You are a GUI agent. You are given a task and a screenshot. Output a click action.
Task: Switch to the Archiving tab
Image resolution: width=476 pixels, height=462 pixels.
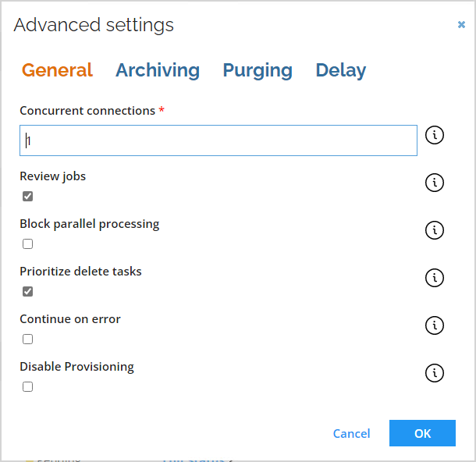click(x=158, y=70)
